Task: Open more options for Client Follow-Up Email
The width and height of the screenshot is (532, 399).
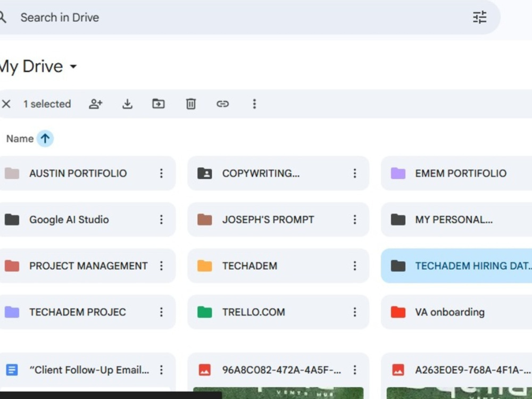Action: [162, 370]
